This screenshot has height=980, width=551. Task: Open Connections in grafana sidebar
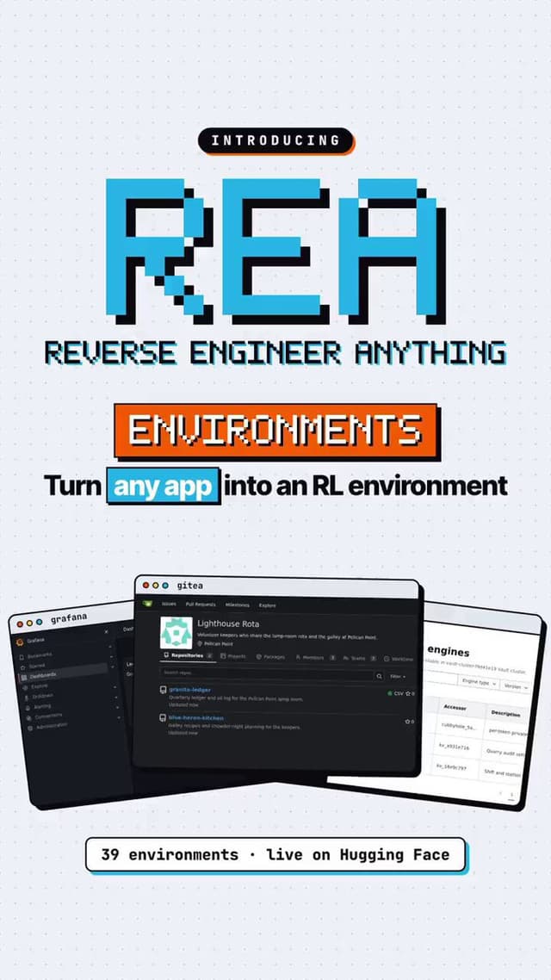(x=49, y=716)
